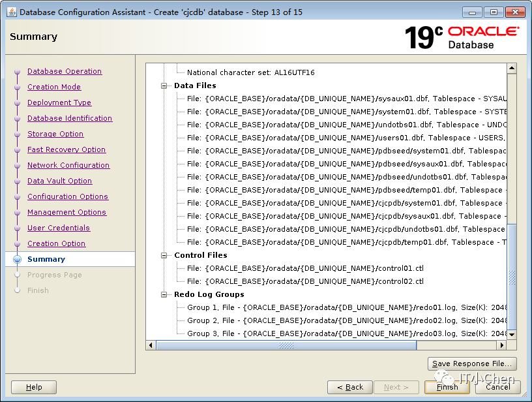Image resolution: width=532 pixels, height=402 pixels.
Task: Click the vertical scrollbar up arrow
Action: (512, 69)
